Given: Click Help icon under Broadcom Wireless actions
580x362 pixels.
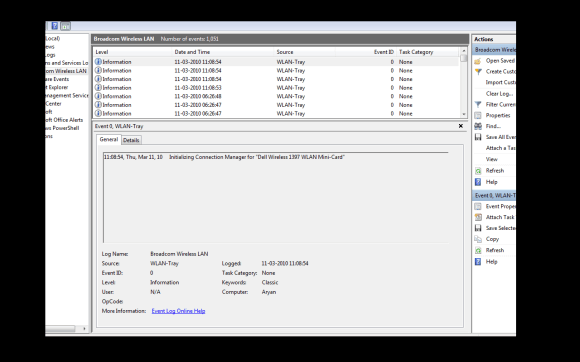Looking at the screenshot, I should click(478, 182).
